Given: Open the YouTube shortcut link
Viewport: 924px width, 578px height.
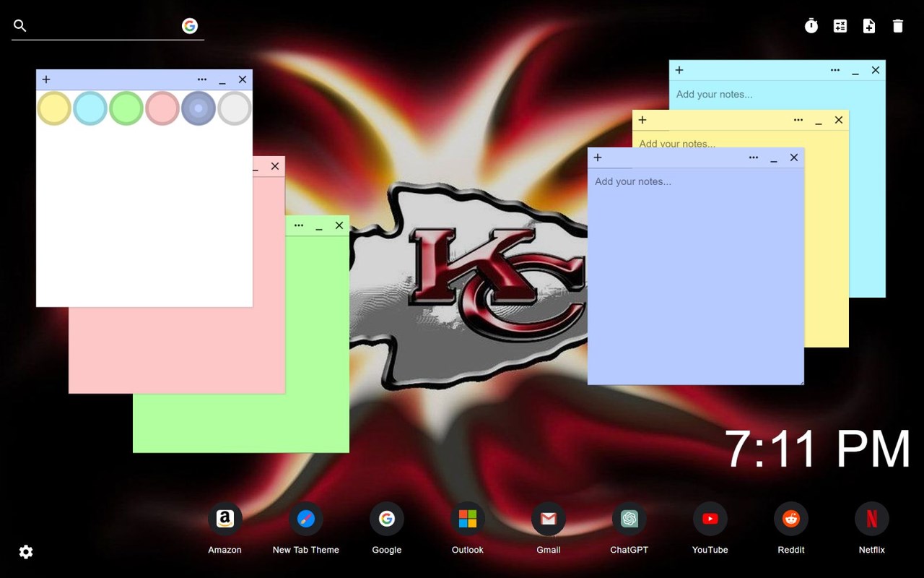Looking at the screenshot, I should click(x=710, y=519).
